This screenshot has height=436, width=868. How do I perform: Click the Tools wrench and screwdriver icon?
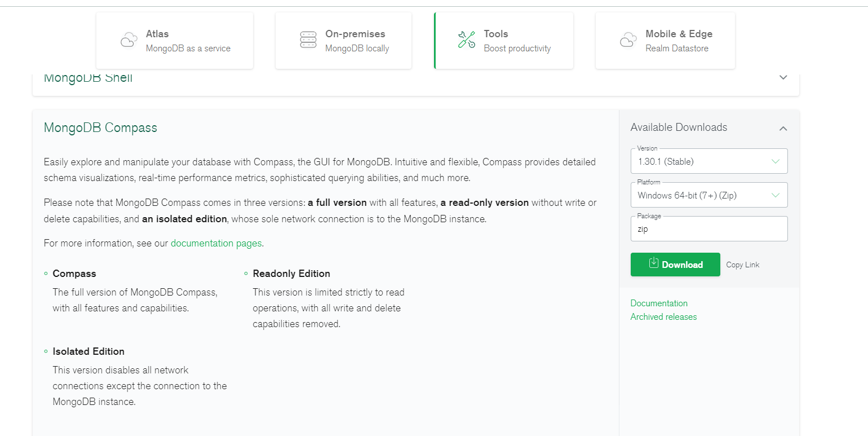point(466,40)
